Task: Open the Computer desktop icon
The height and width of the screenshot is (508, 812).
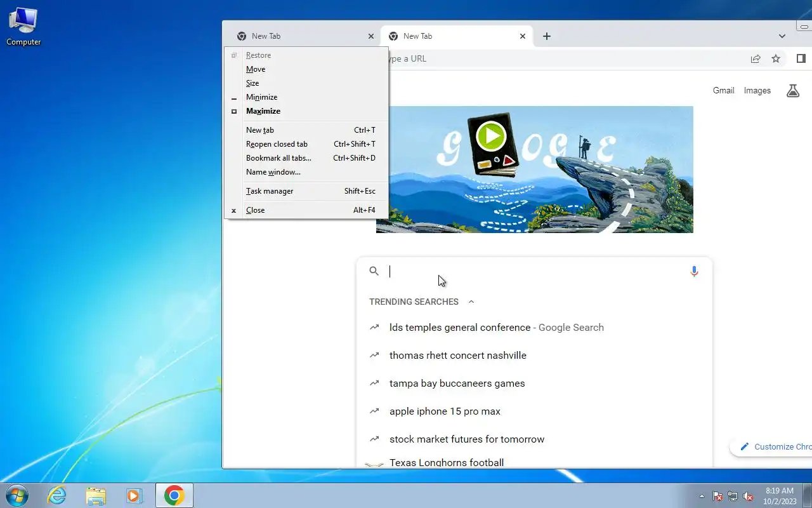Action: (x=23, y=27)
